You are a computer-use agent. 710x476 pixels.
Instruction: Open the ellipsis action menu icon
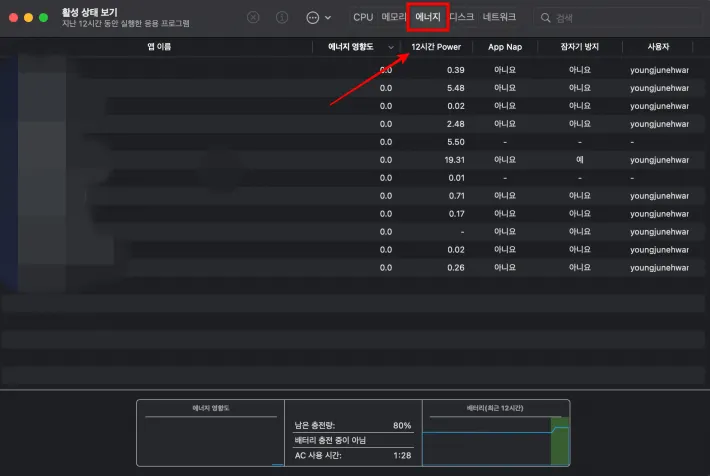pos(312,18)
